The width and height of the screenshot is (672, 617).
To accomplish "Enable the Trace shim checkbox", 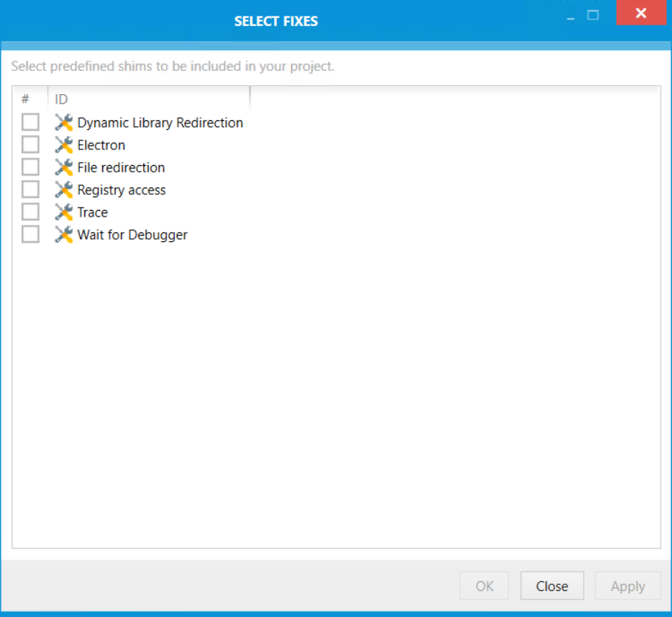I will 30,211.
